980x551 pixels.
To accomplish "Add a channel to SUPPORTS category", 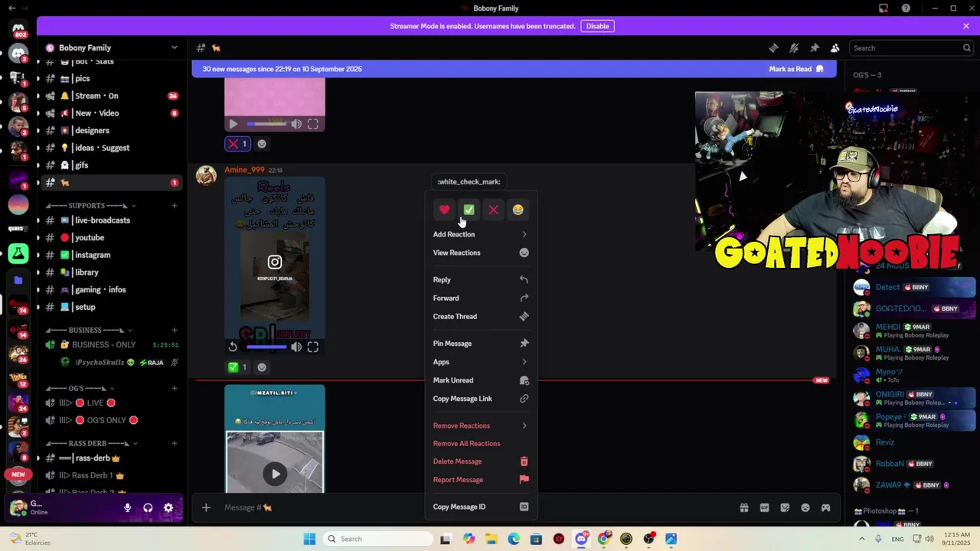I will tap(175, 205).
